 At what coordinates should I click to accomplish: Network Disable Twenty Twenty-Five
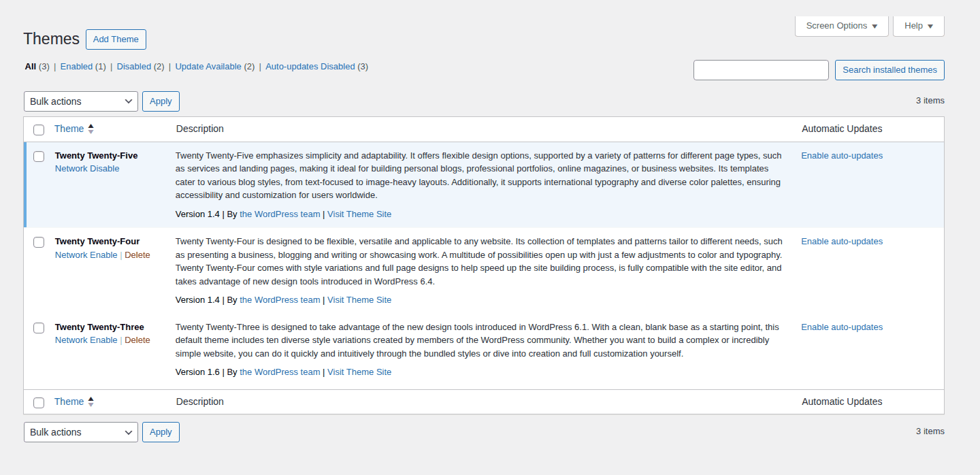(x=87, y=169)
